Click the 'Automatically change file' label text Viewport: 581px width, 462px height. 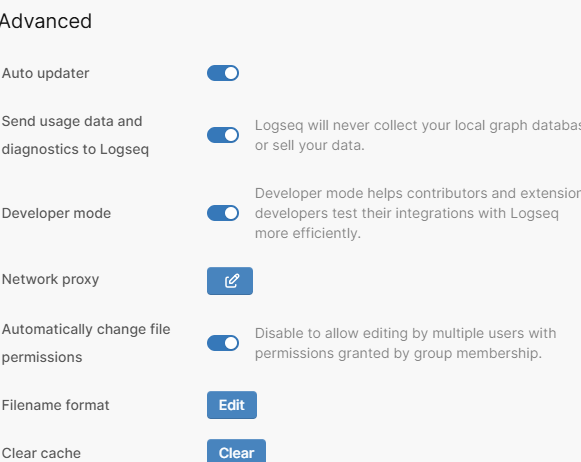(x=86, y=329)
